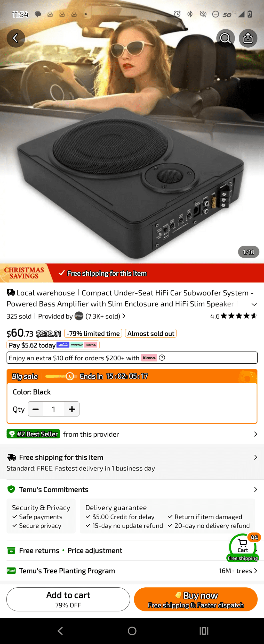Open Temu's Tree Planting Program row
Viewport: 264px width, 644px height.
click(x=132, y=571)
